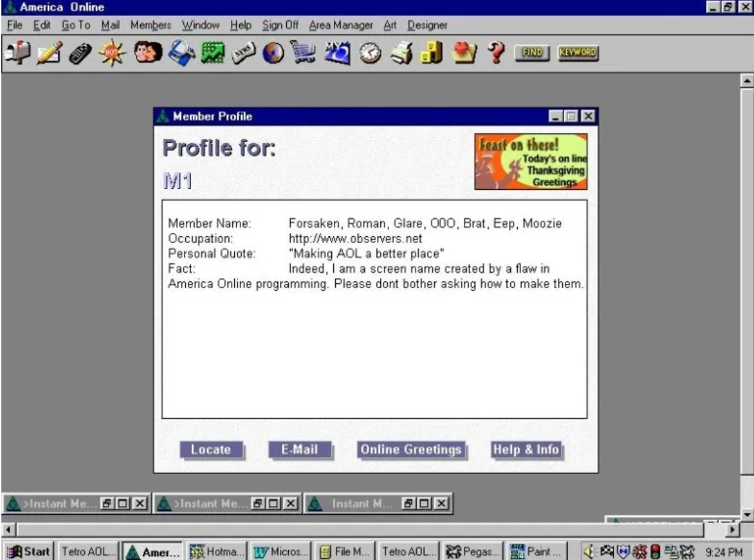This screenshot has width=754, height=560.
Task: Open the Window menu
Action: pyautogui.click(x=201, y=25)
